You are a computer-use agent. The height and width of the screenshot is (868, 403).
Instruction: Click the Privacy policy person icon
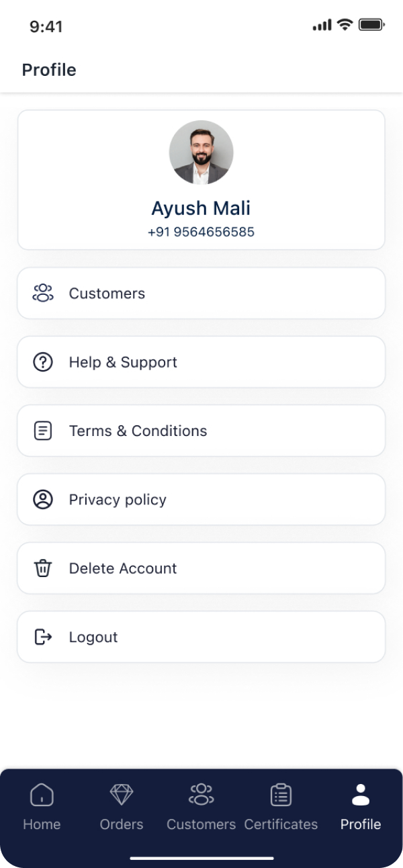coord(43,500)
